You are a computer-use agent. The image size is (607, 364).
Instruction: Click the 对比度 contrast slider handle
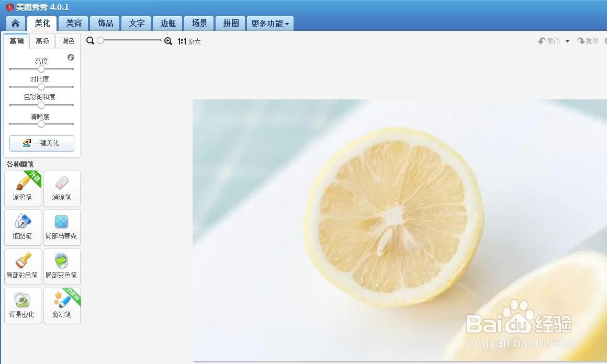pos(41,87)
